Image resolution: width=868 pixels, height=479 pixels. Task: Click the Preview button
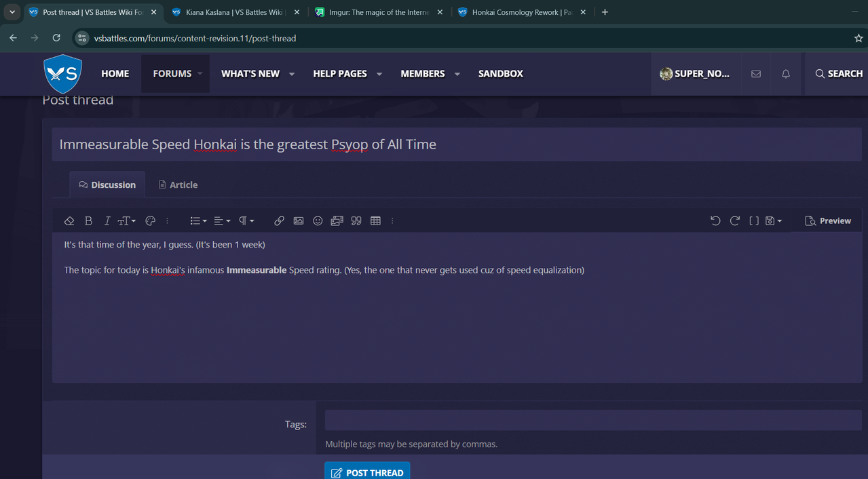828,221
